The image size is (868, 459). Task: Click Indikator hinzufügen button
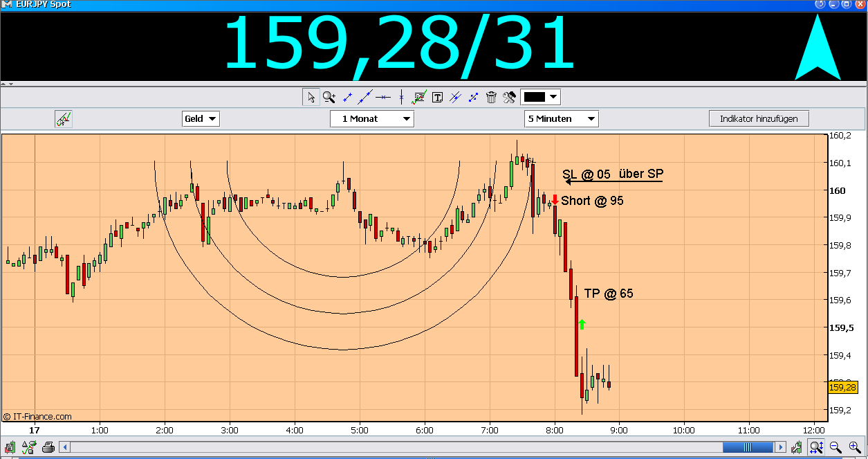(x=759, y=119)
